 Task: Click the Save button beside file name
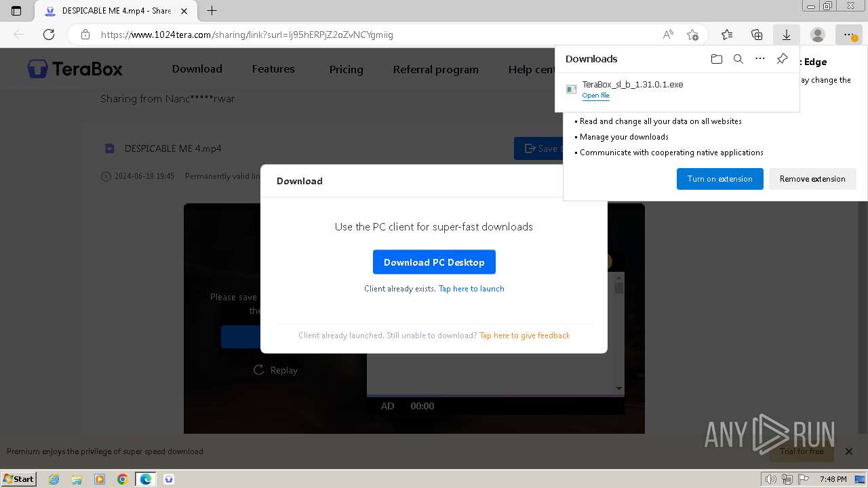(x=538, y=148)
